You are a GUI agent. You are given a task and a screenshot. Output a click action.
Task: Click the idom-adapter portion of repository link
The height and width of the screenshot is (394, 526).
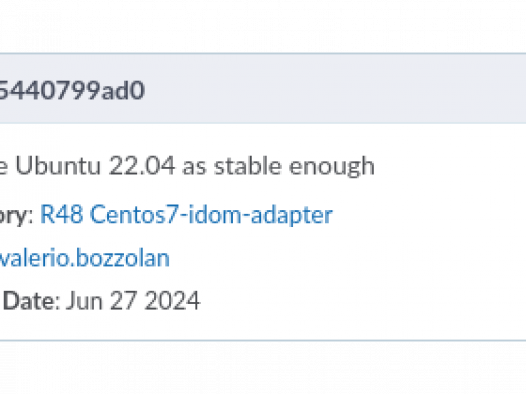point(260,215)
